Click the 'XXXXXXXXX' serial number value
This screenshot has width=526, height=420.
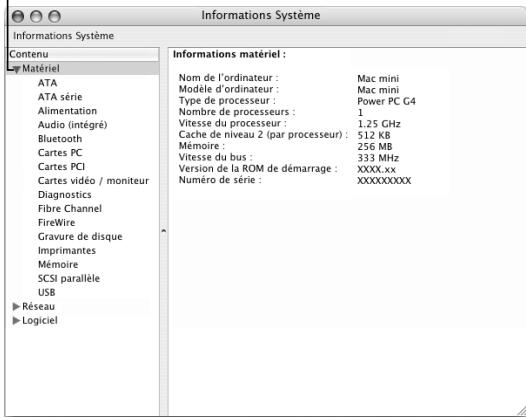(x=384, y=181)
